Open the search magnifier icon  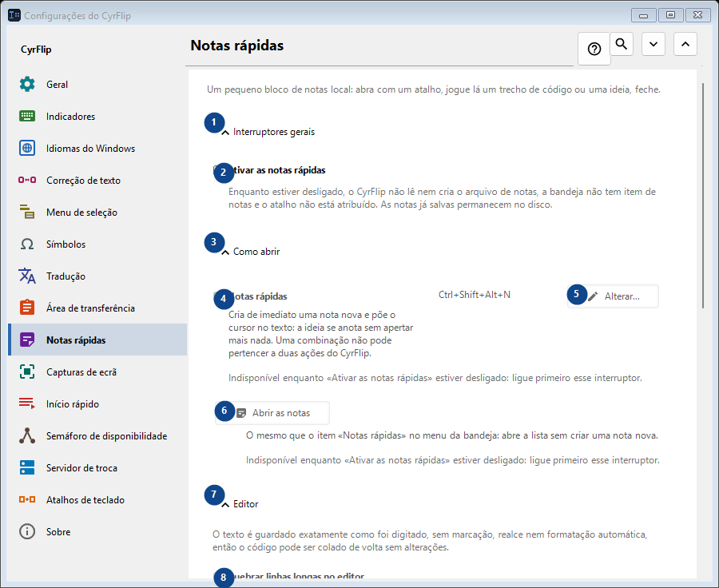(622, 44)
